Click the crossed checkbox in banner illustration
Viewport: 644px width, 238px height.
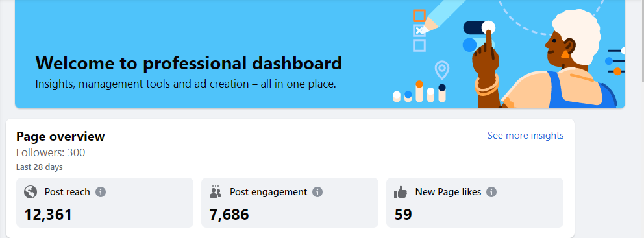click(x=419, y=30)
